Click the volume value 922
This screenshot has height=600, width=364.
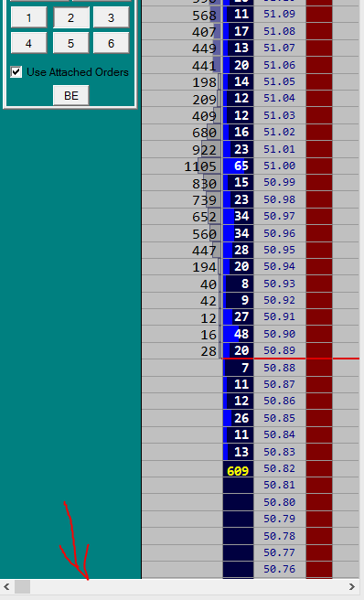coord(204,150)
